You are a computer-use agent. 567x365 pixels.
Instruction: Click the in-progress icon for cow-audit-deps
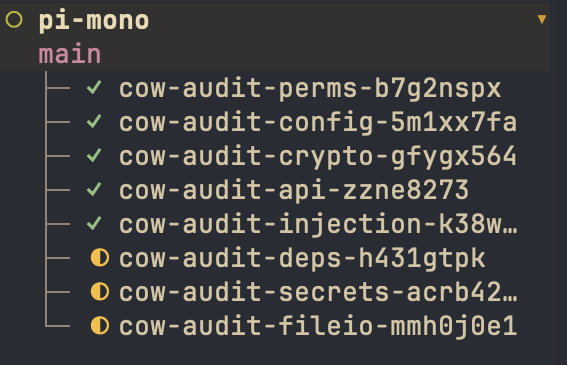tap(99, 258)
